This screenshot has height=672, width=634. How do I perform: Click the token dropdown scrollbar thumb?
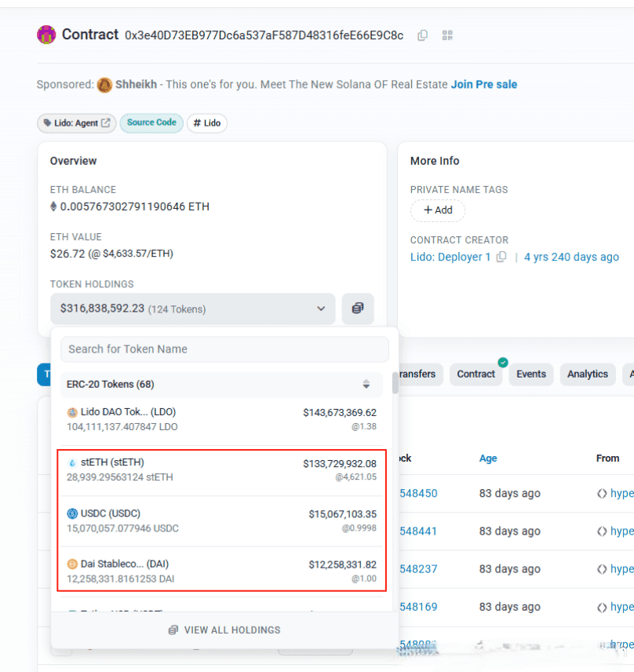pos(395,383)
